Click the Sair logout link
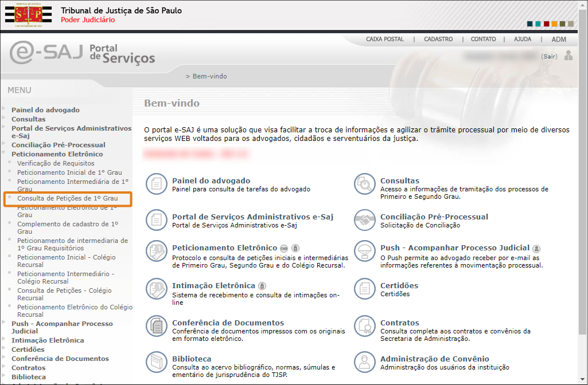The image size is (588, 385). (550, 57)
